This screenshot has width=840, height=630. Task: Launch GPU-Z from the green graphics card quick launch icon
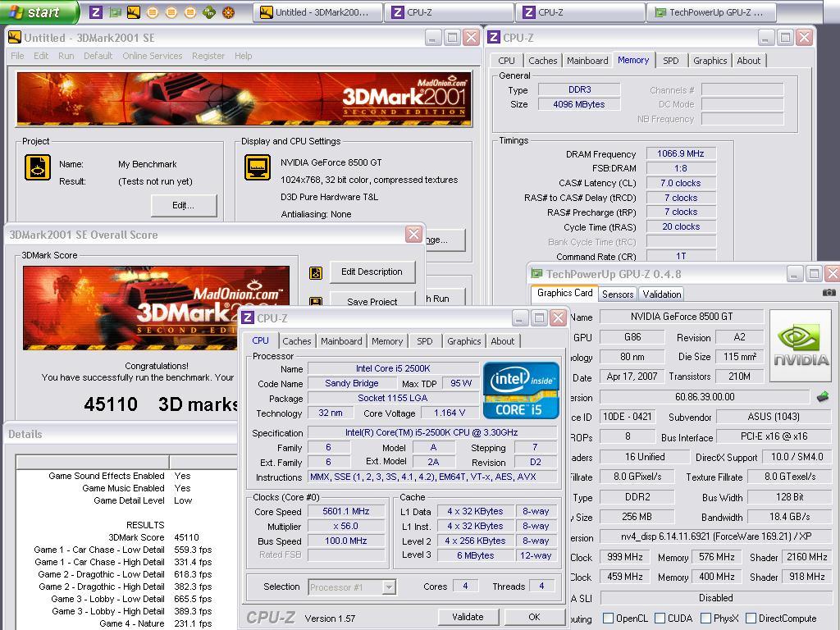[x=115, y=12]
